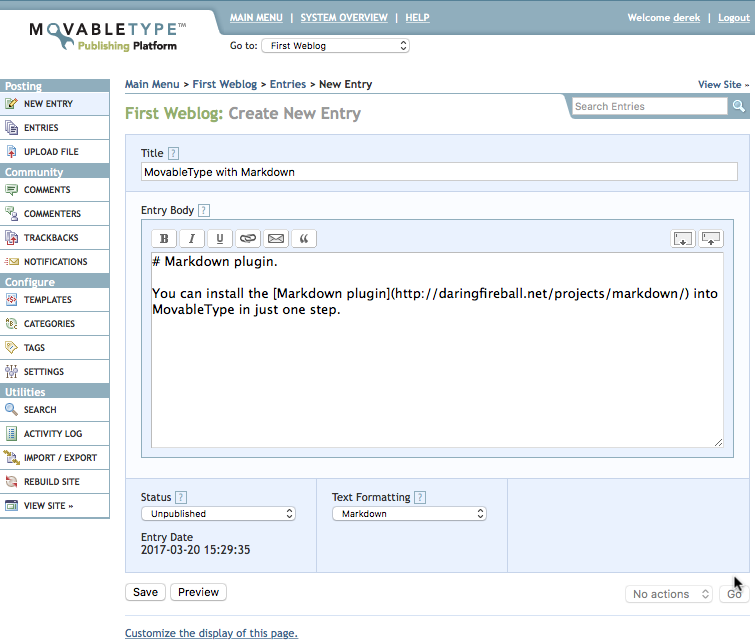Select NEW ENTRY label in sidebar
Screen dimensions: 755x643
pos(48,104)
